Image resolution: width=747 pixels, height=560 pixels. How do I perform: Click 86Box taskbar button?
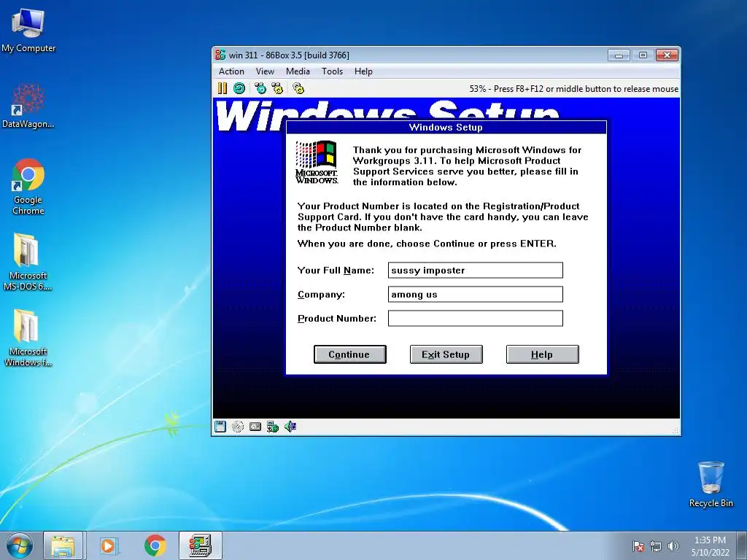click(x=200, y=545)
